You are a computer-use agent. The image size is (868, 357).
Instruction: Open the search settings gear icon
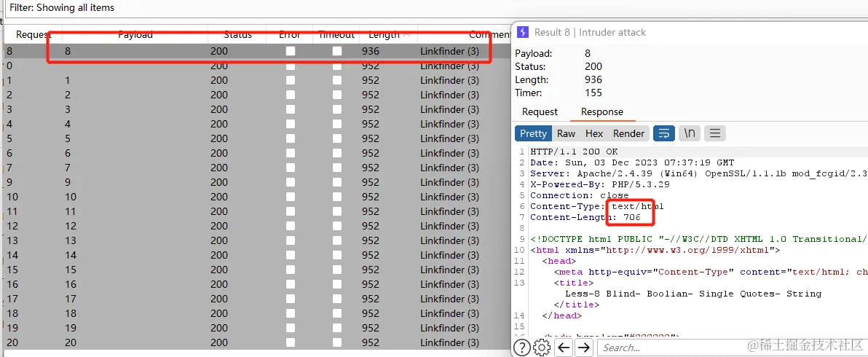tap(542, 348)
